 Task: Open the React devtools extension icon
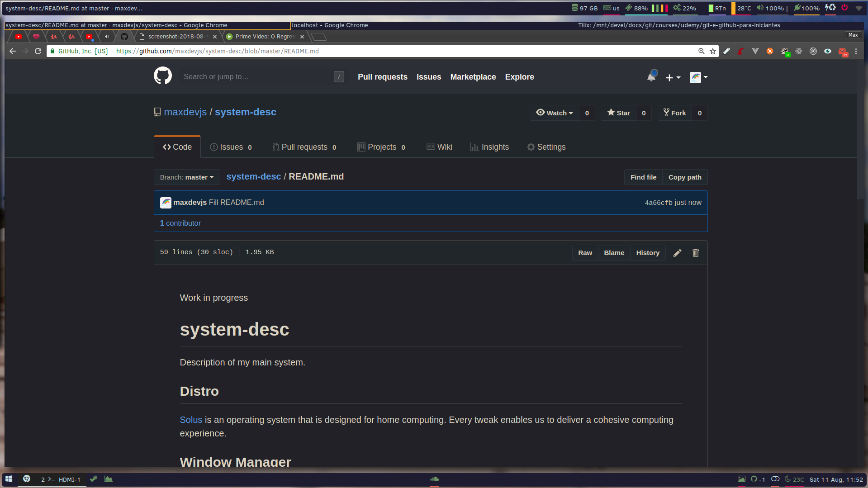tap(799, 51)
